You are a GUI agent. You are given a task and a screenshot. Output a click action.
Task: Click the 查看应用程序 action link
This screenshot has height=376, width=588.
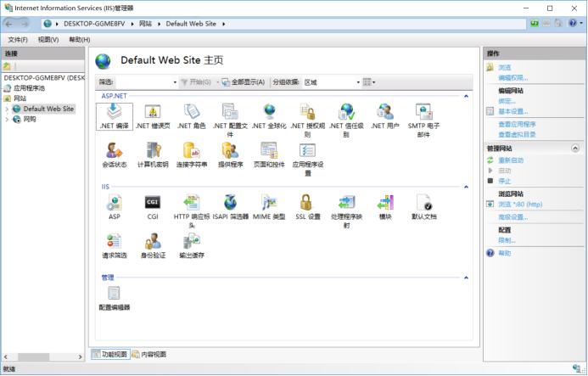pos(517,124)
